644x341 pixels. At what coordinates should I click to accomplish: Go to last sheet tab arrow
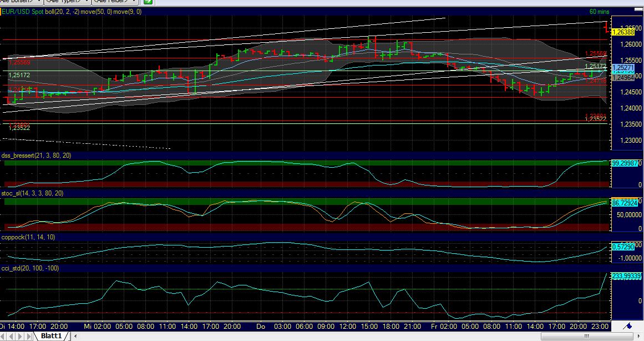(x=28, y=336)
